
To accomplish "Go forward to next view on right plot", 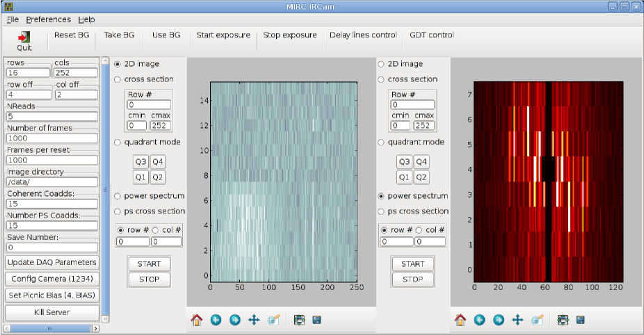I will [499, 320].
